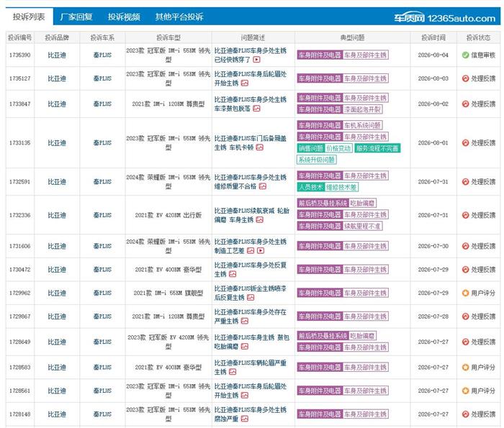Open image icon on complaint 1735127
The height and width of the screenshot is (428, 504).
245,83
